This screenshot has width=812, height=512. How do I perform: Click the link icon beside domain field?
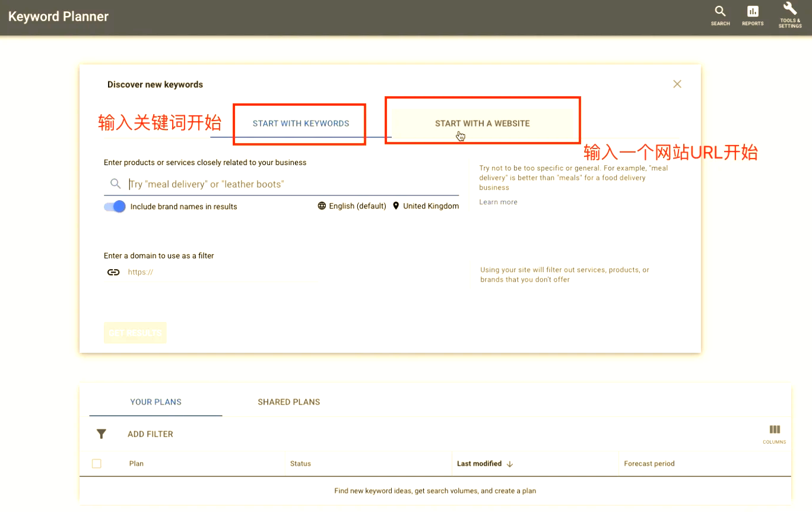click(113, 272)
